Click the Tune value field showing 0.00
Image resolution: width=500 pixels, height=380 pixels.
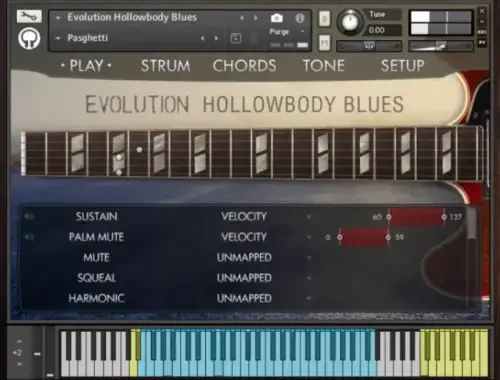tap(383, 30)
